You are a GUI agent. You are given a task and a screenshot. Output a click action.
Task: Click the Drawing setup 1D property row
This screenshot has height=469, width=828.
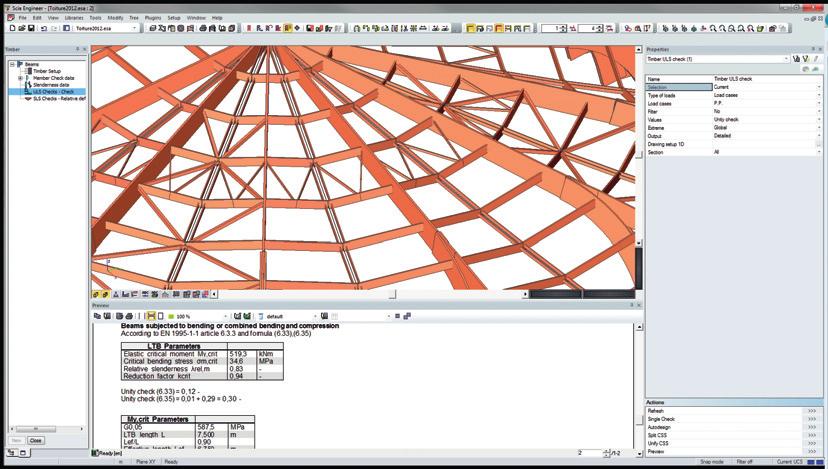click(x=734, y=144)
